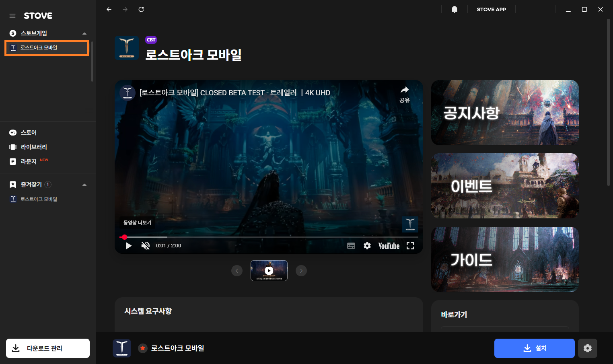Click the share (공유) icon on video

(404, 94)
